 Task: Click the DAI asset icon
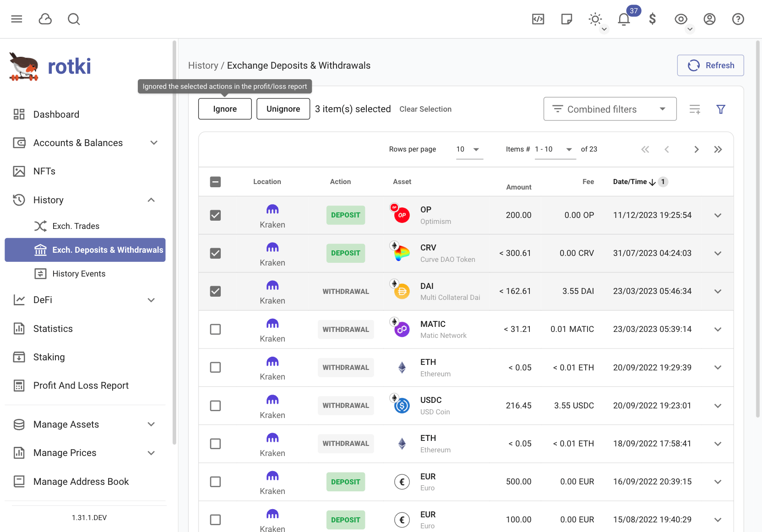401,291
